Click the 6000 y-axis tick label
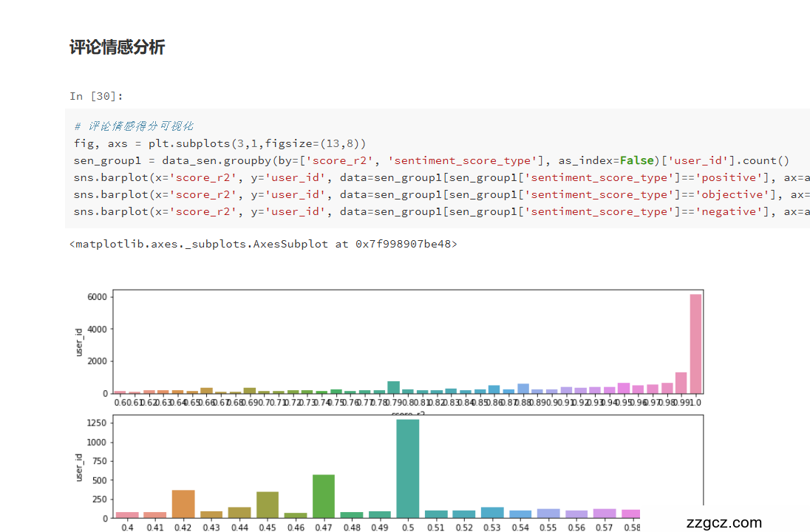Screen dimensions: 810x532 click(98, 296)
